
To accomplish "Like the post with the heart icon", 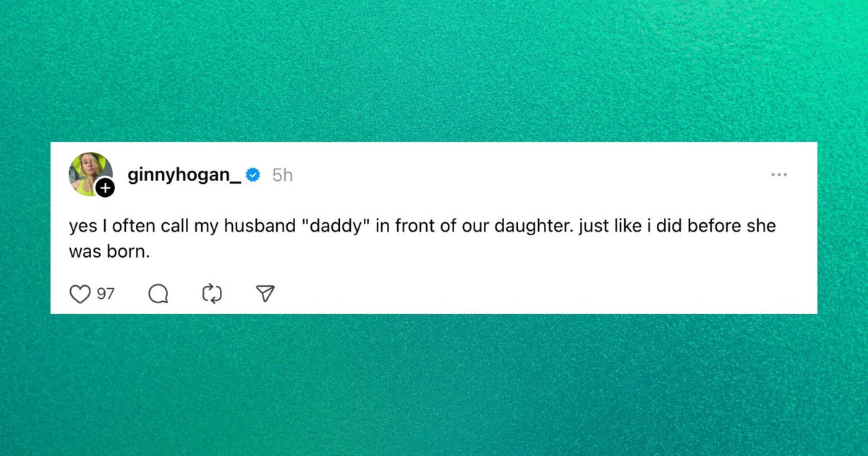I will coord(80,293).
